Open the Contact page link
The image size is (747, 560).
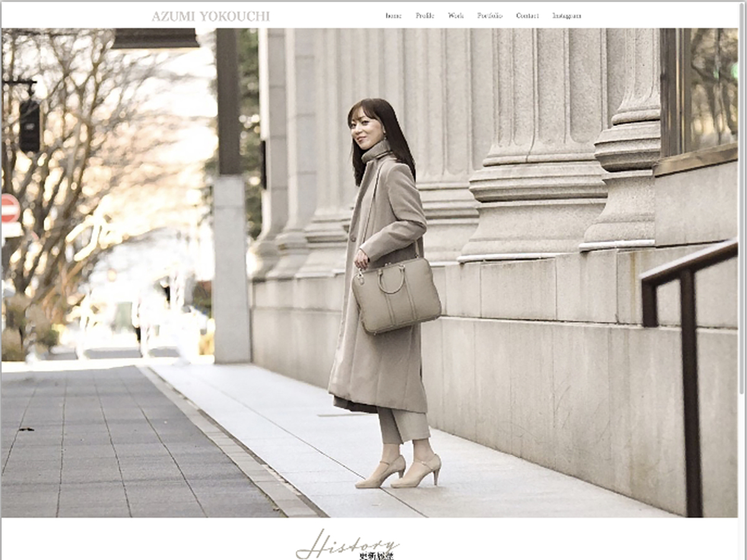tap(527, 16)
